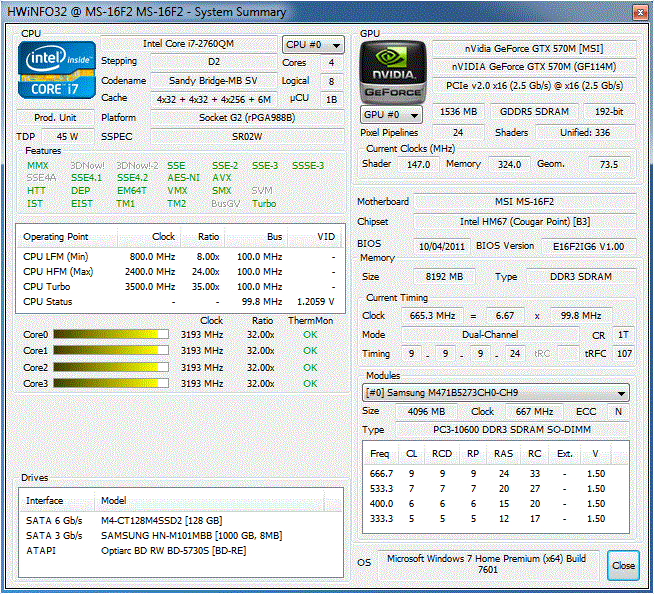Click the Windows 7 Home Premium OS field
Viewport: 654px width, 594px height.
(x=487, y=564)
